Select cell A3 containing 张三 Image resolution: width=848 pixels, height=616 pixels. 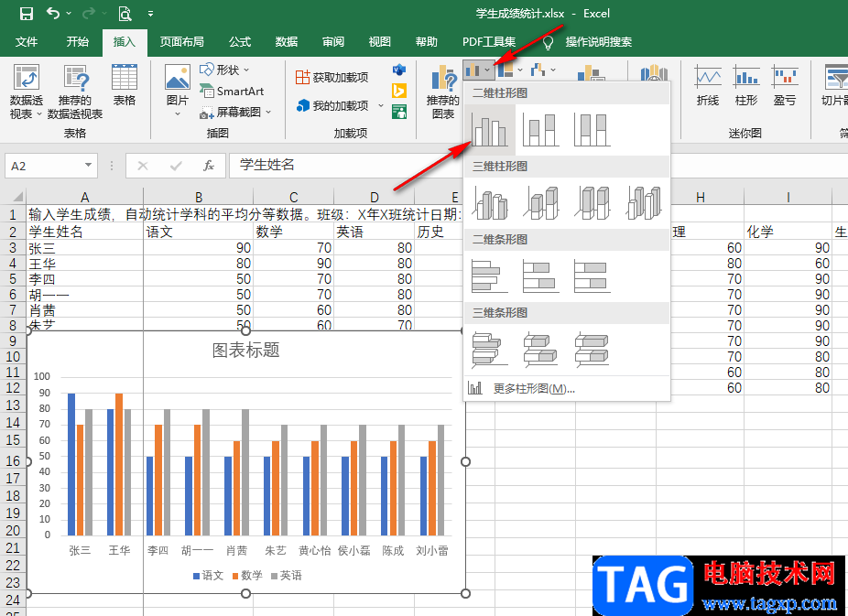(85, 248)
